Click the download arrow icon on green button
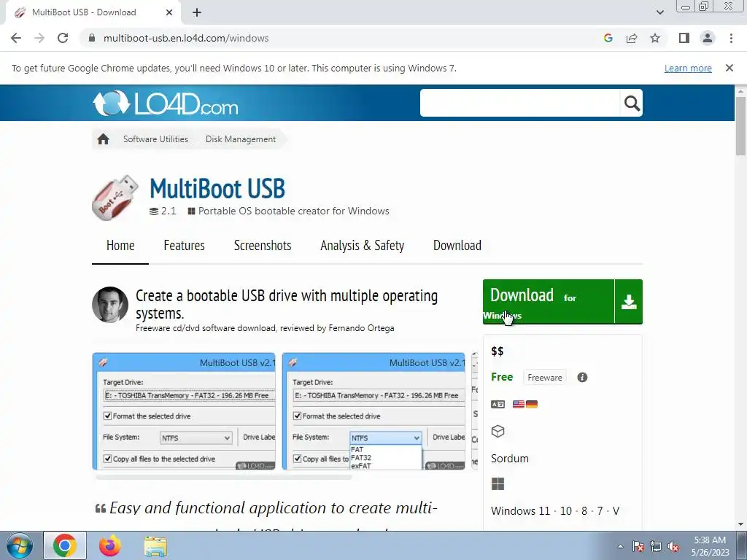Screen dimensions: 747x560 pyautogui.click(x=629, y=302)
